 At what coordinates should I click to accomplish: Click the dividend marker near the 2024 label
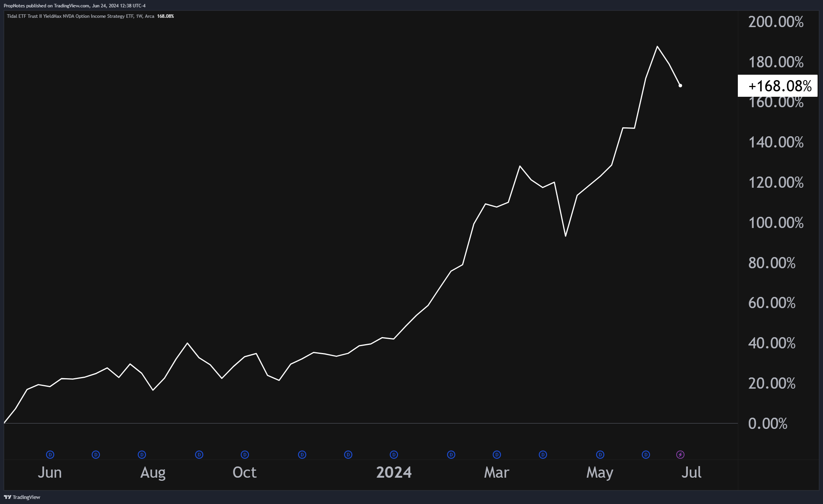(x=393, y=455)
